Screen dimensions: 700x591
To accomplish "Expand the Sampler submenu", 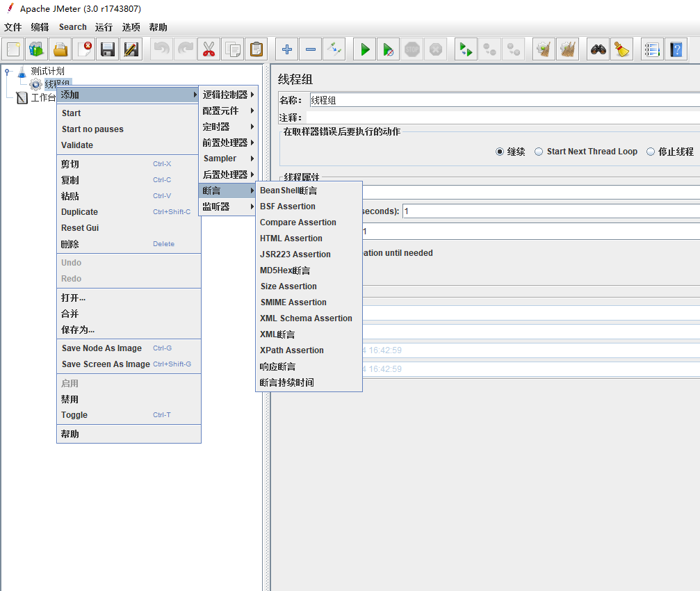I will 228,159.
